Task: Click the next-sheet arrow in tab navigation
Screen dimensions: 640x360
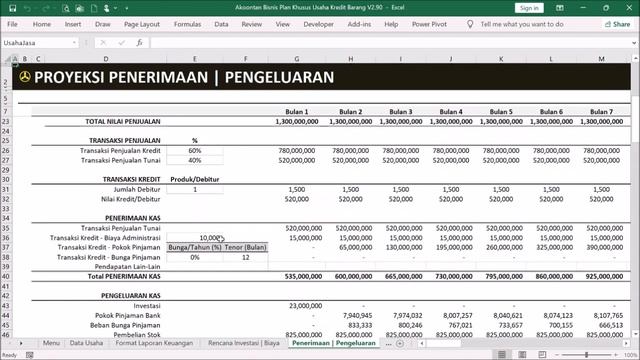Action: 21,343
